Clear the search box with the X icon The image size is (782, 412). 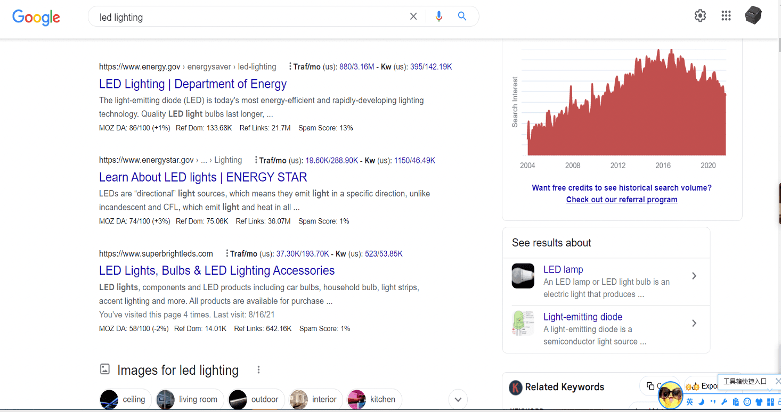[x=413, y=16]
